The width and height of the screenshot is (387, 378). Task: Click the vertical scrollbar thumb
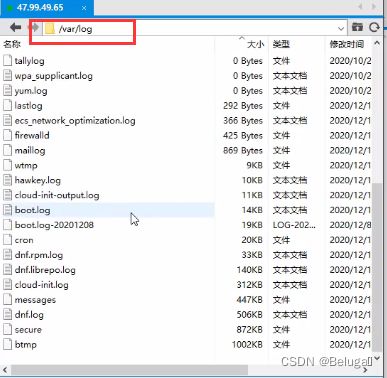[377, 267]
